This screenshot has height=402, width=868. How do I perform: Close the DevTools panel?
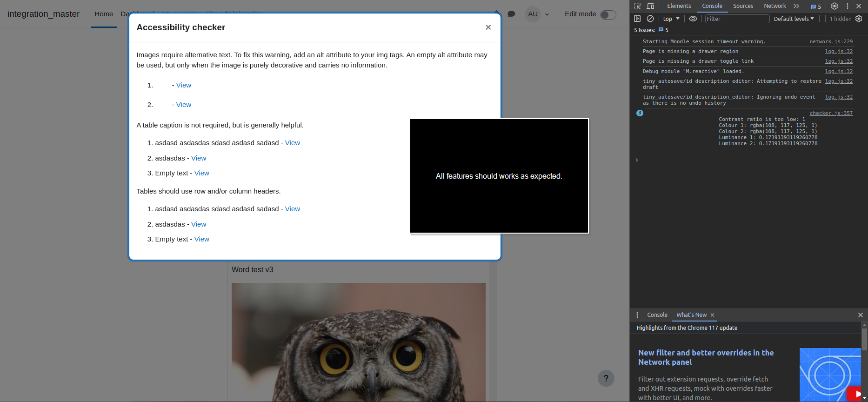coord(859,6)
